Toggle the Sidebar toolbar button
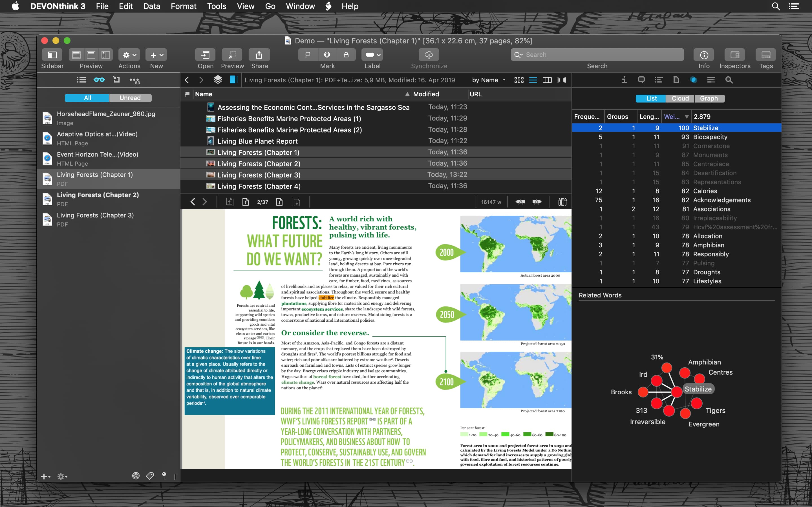Image resolution: width=812 pixels, height=507 pixels. [x=52, y=55]
